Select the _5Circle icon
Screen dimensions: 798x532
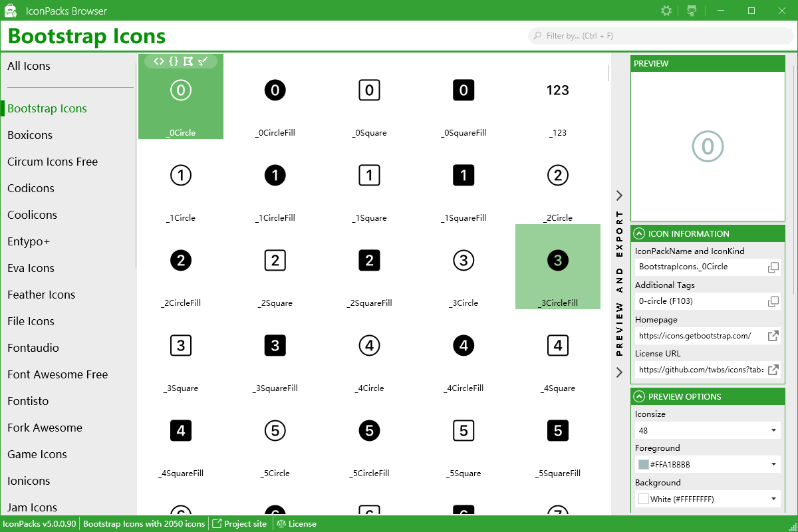(275, 437)
